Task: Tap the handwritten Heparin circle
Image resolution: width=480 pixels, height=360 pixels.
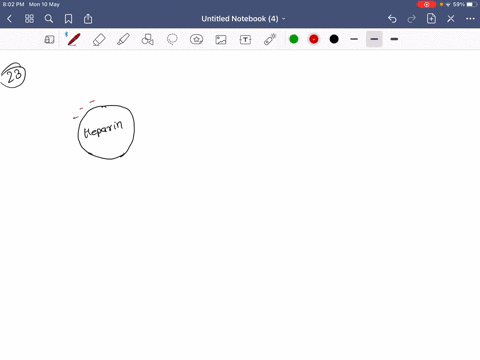Action: coord(106,132)
